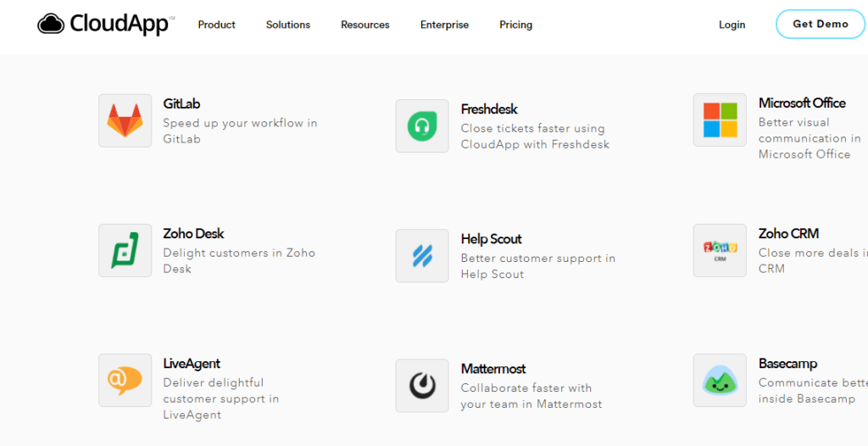Open the Resources menu
The image size is (868, 446).
[365, 25]
